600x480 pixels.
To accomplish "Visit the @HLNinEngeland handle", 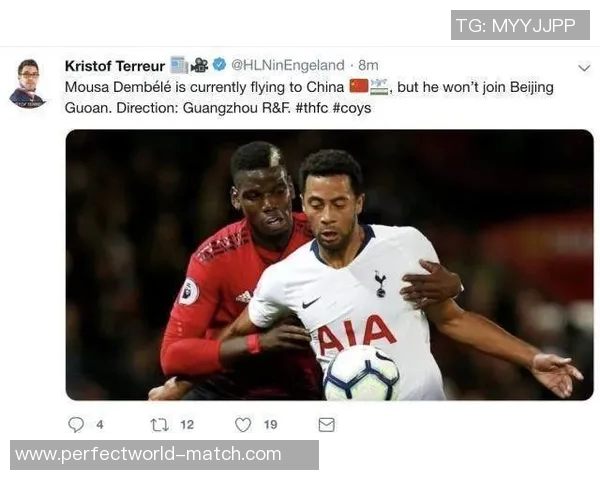I will click(x=288, y=65).
